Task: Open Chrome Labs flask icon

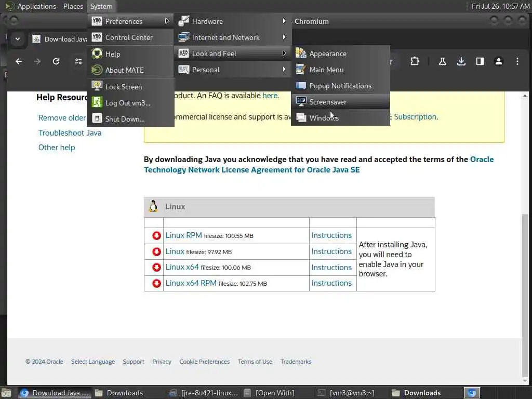Action: pos(443,61)
